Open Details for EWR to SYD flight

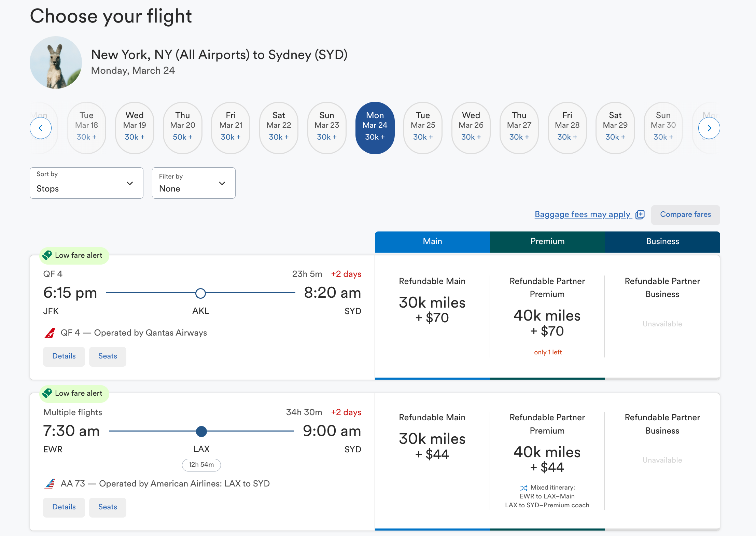coord(64,507)
